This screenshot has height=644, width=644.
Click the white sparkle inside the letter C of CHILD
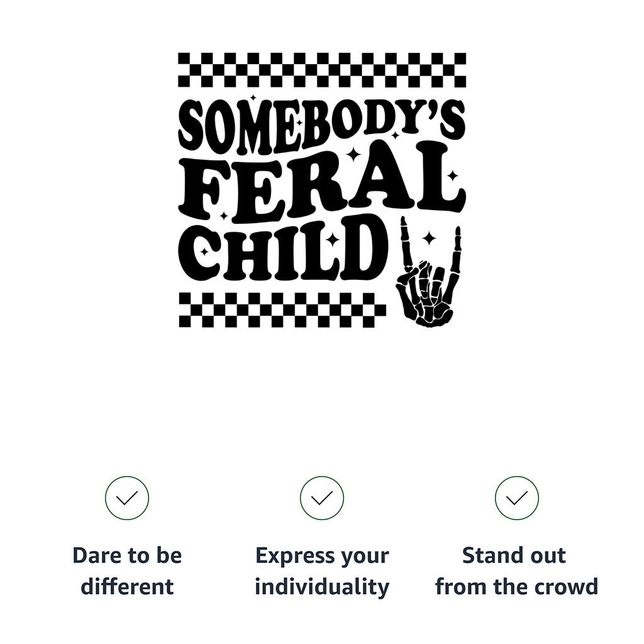coord(204,252)
